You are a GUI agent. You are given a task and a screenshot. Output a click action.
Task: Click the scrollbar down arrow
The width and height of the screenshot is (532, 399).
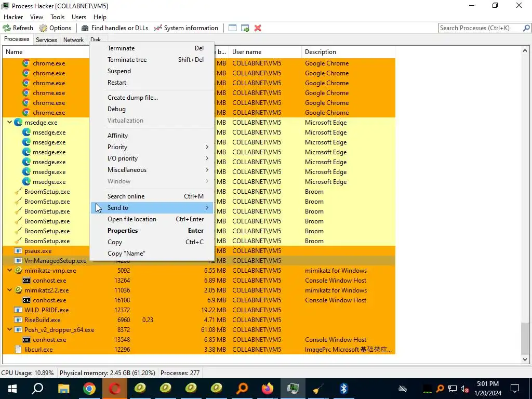tap(525, 360)
